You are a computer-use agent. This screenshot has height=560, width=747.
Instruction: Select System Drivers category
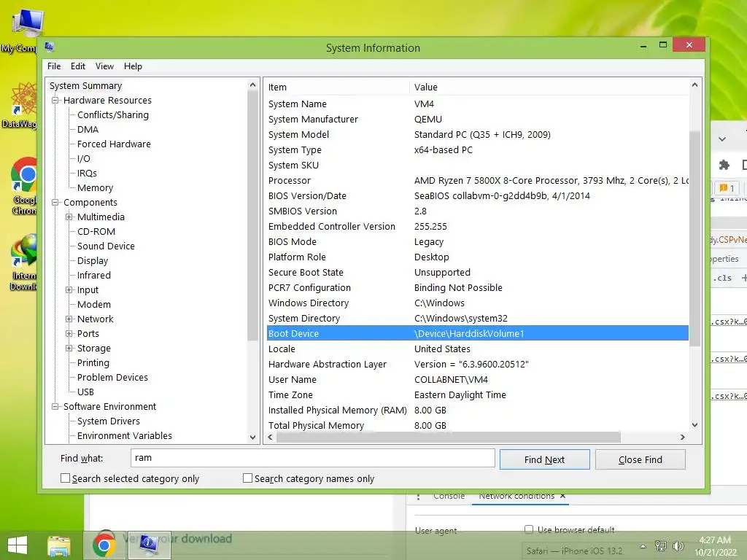pos(109,421)
